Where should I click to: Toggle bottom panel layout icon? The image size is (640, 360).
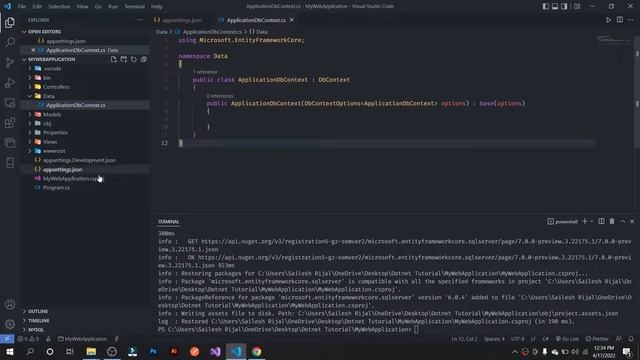555,6
